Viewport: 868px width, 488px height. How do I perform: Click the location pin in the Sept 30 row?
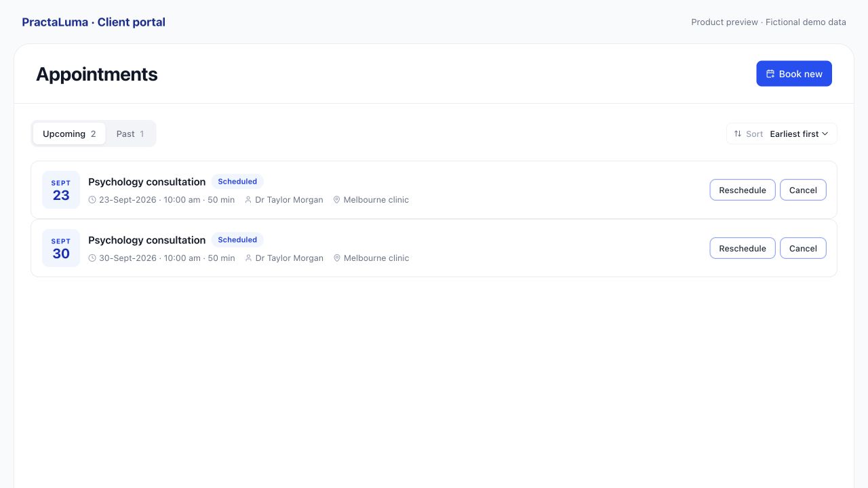click(336, 258)
